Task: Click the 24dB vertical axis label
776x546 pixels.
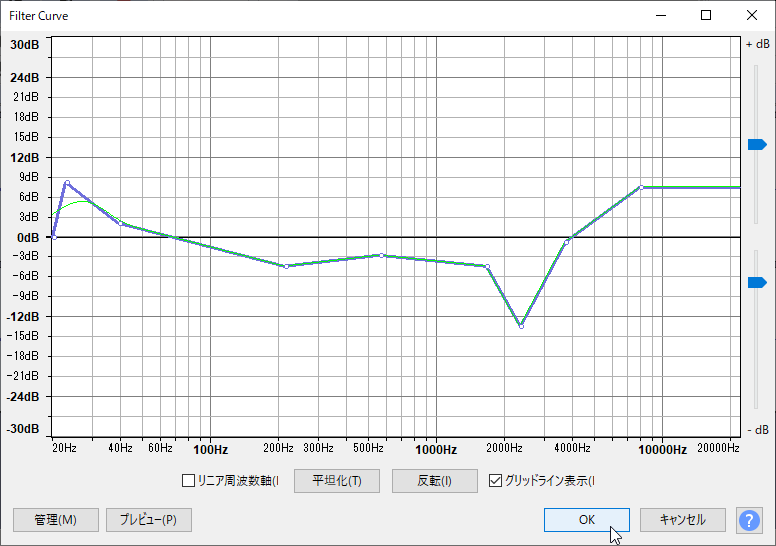Action: click(x=24, y=78)
